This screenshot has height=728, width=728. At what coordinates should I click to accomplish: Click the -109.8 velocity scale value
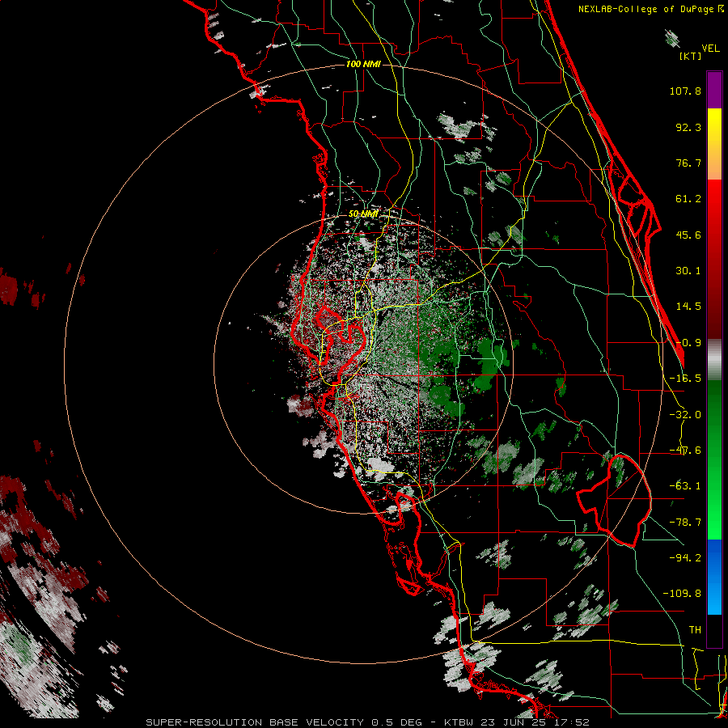[682, 594]
